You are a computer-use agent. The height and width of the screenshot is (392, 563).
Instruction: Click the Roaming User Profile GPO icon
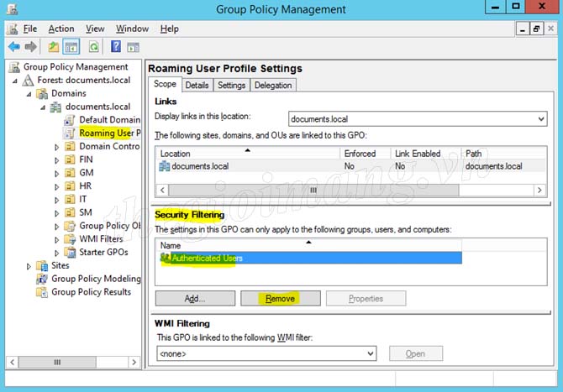pos(69,133)
